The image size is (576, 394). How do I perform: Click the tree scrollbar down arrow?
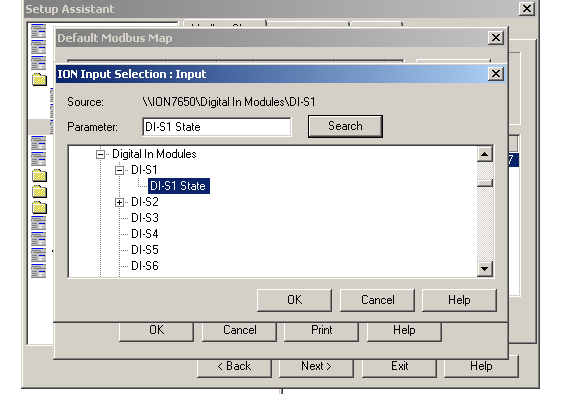pos(485,269)
